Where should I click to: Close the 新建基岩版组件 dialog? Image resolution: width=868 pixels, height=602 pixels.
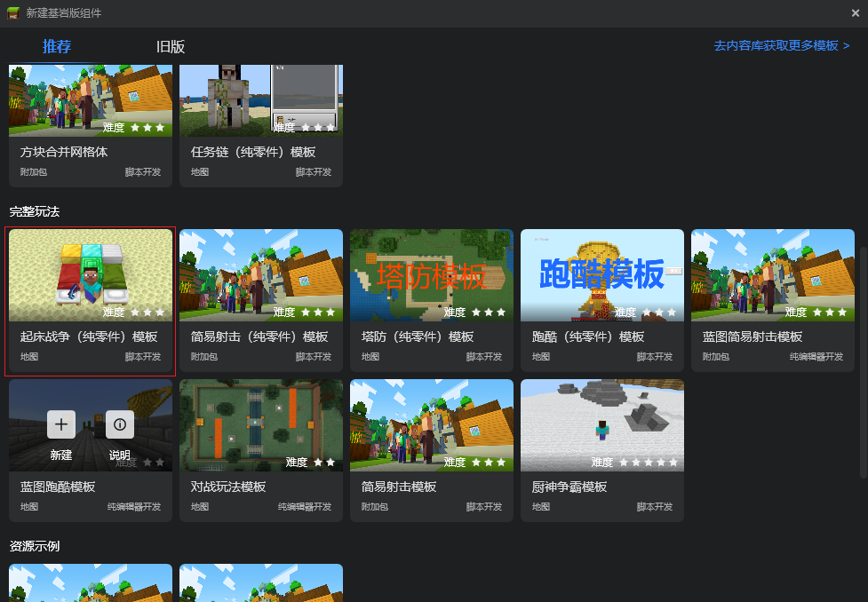click(856, 13)
